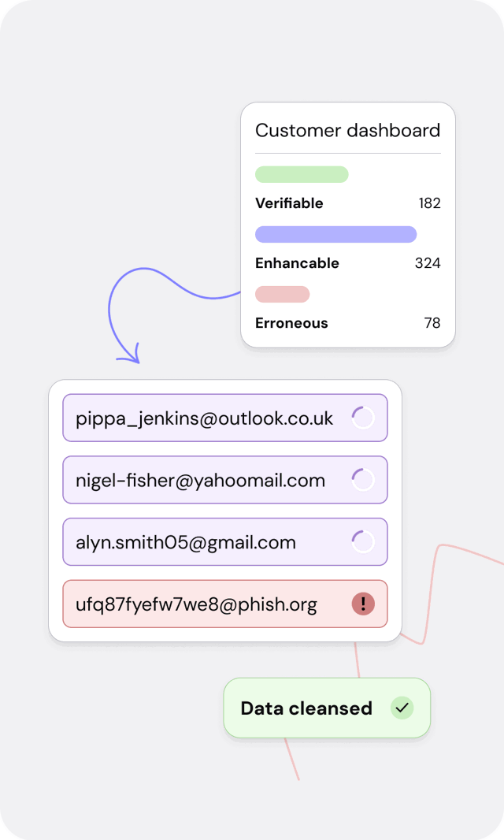
Task: Select the ufq87fyefw7we8@phish.org email field
Action: 196,604
